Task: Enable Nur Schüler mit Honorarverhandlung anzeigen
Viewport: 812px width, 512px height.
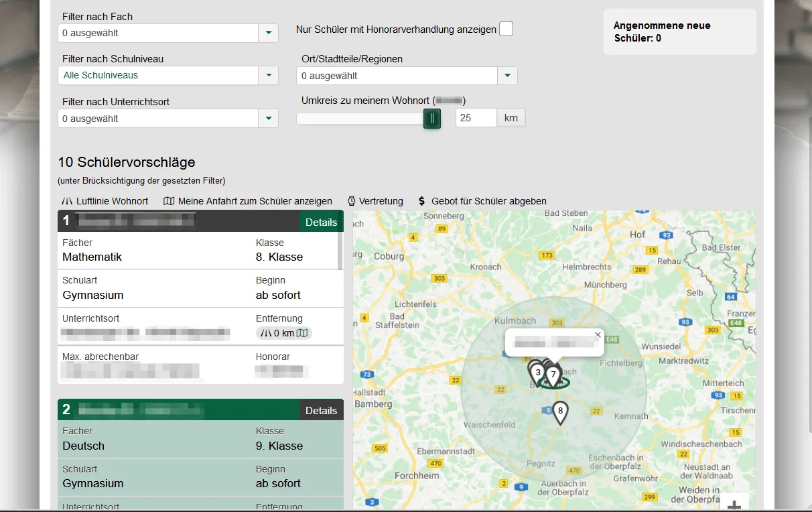Action: pyautogui.click(x=506, y=29)
